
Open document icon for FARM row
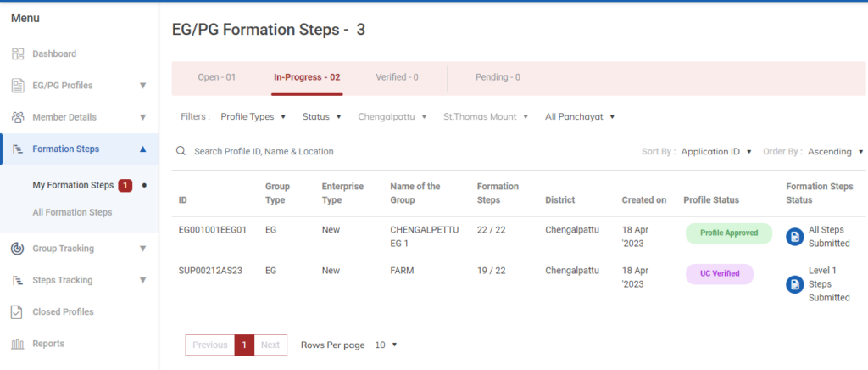click(794, 284)
